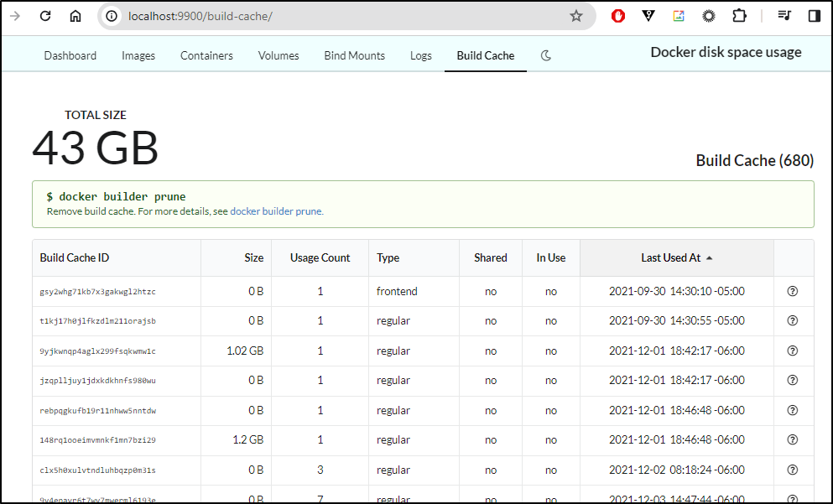
Task: Open the Volumes tab
Action: click(x=279, y=55)
